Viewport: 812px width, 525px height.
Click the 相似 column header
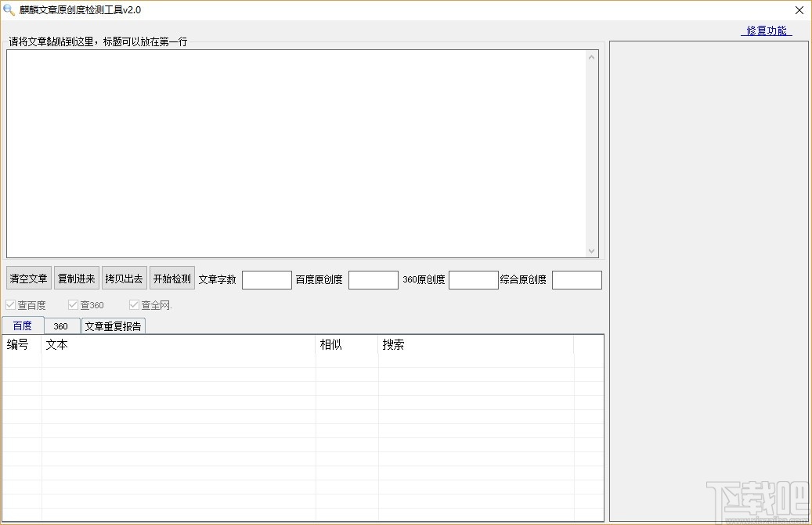347,344
